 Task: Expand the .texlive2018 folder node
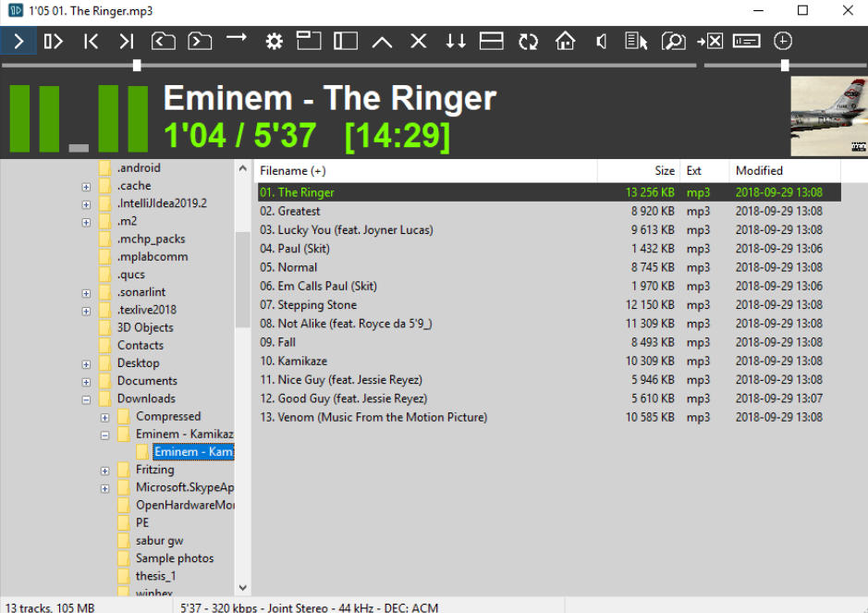[86, 312]
